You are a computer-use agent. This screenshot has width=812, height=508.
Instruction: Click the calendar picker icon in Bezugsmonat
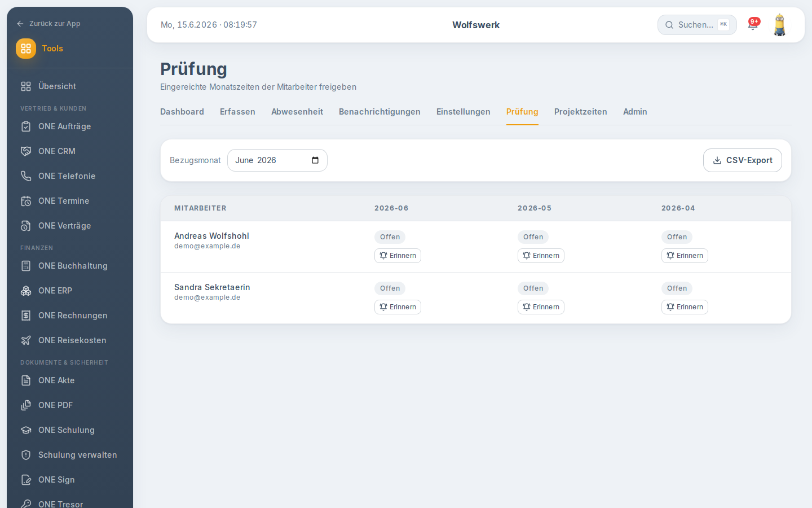point(315,160)
